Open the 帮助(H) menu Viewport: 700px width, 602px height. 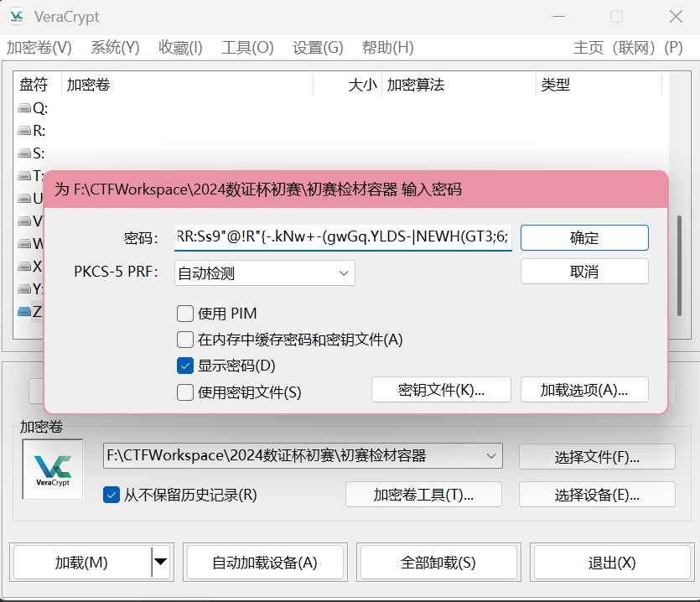click(387, 47)
